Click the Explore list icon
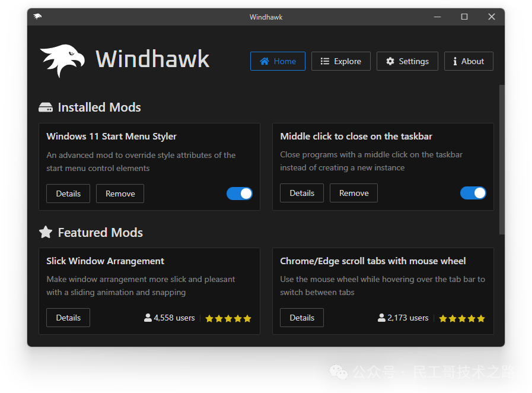532x393 pixels. click(324, 61)
